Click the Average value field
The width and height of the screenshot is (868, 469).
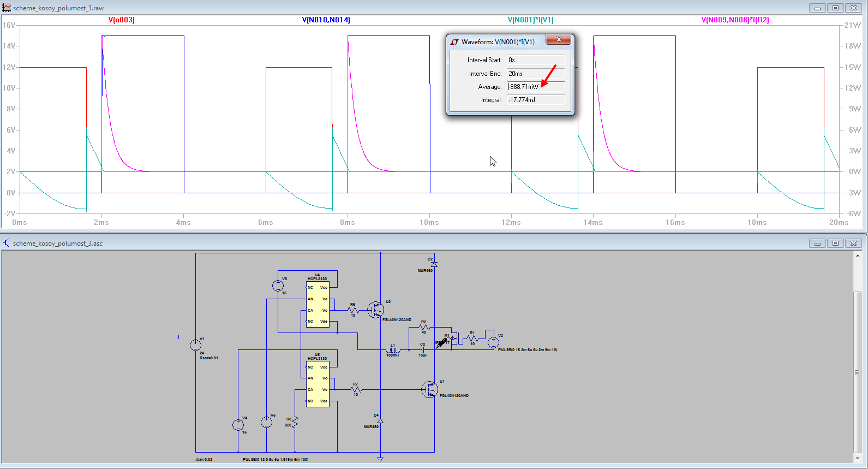[x=535, y=87]
